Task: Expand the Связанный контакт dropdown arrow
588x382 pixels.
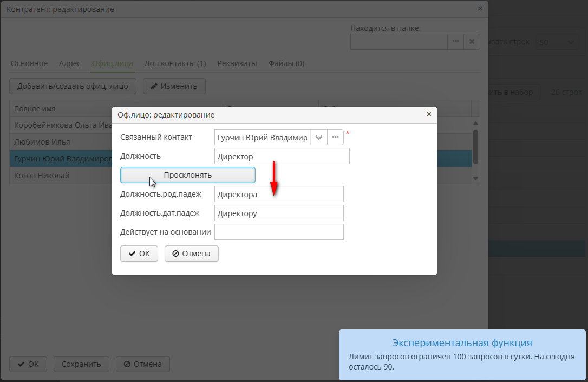Action: [319, 138]
